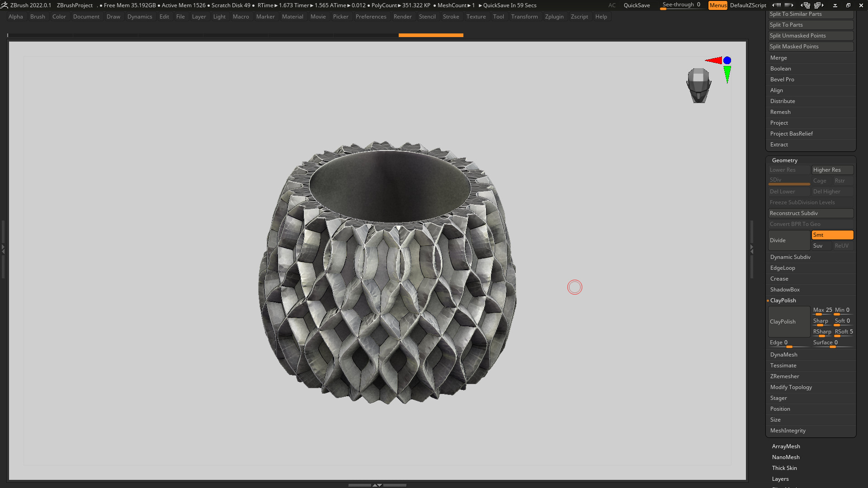The width and height of the screenshot is (868, 488).
Task: Click the hide-to-tray arrow icon in title bar
Action: click(x=835, y=5)
